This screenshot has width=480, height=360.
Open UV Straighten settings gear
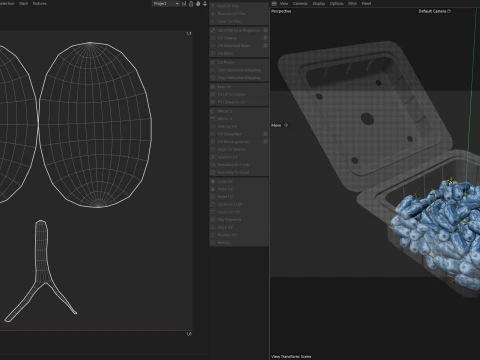pyautogui.click(x=265, y=134)
